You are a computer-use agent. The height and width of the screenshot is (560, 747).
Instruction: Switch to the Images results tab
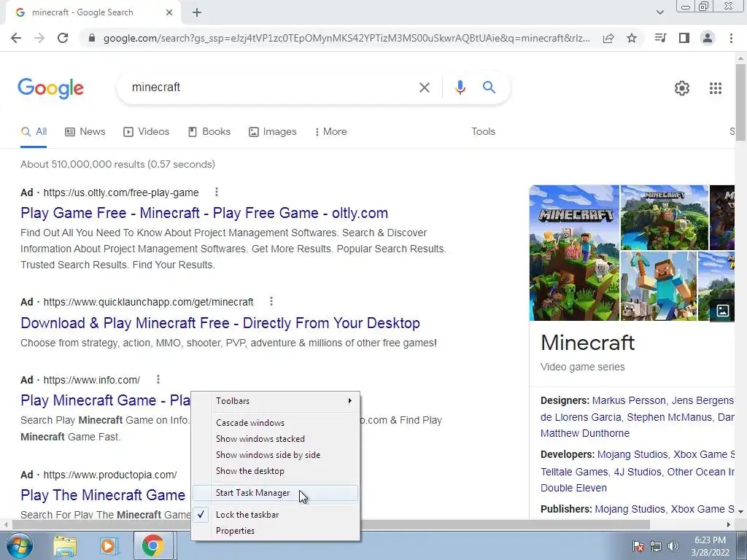coord(273,132)
